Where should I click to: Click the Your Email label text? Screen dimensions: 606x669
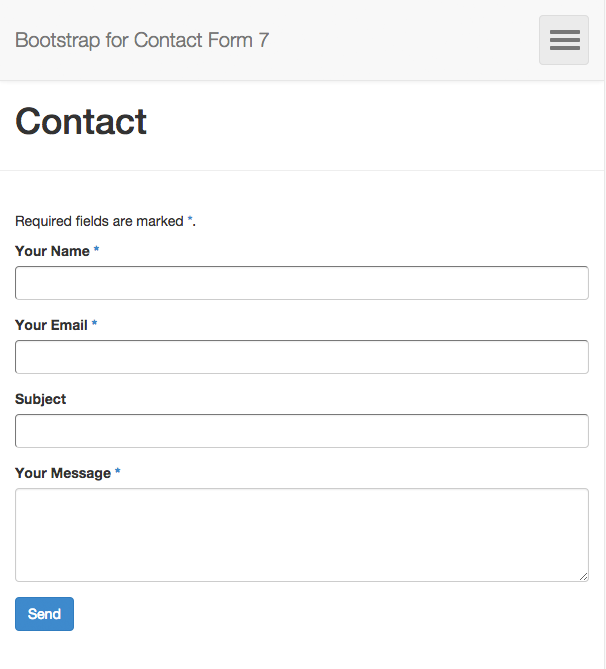click(51, 325)
